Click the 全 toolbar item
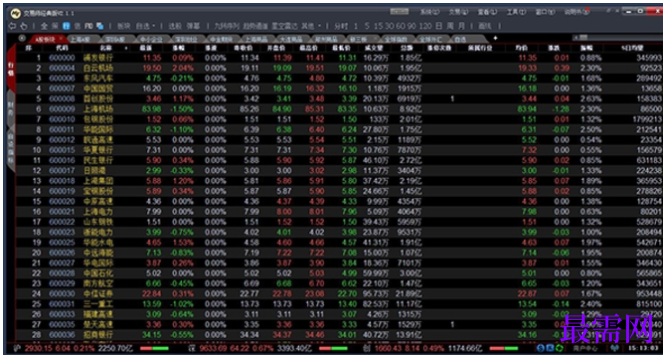 pos(44,26)
